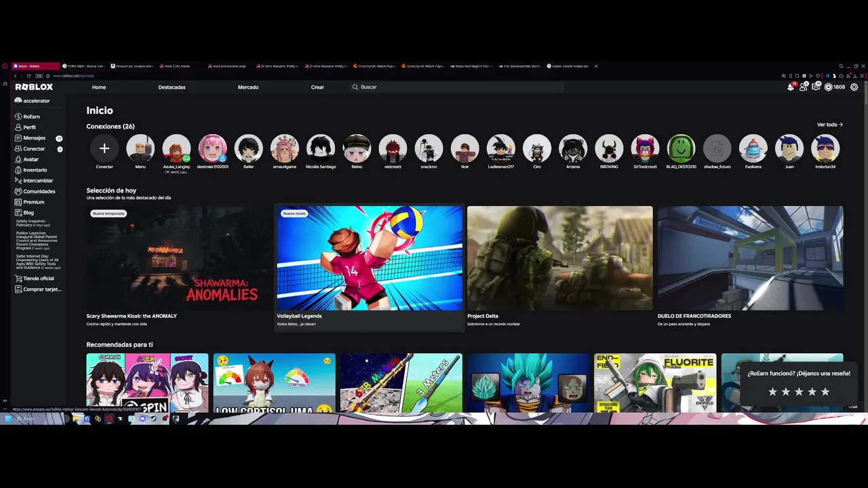
Task: Click the Buscar search field
Action: point(458,87)
